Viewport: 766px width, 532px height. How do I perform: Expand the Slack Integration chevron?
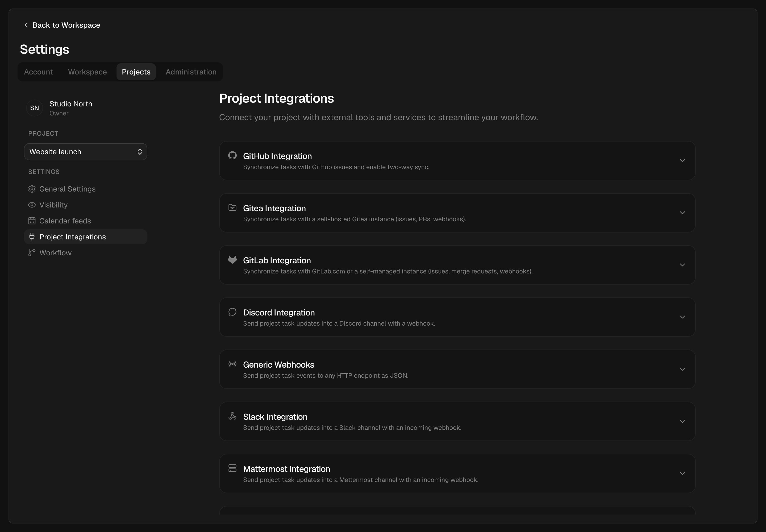pyautogui.click(x=682, y=421)
